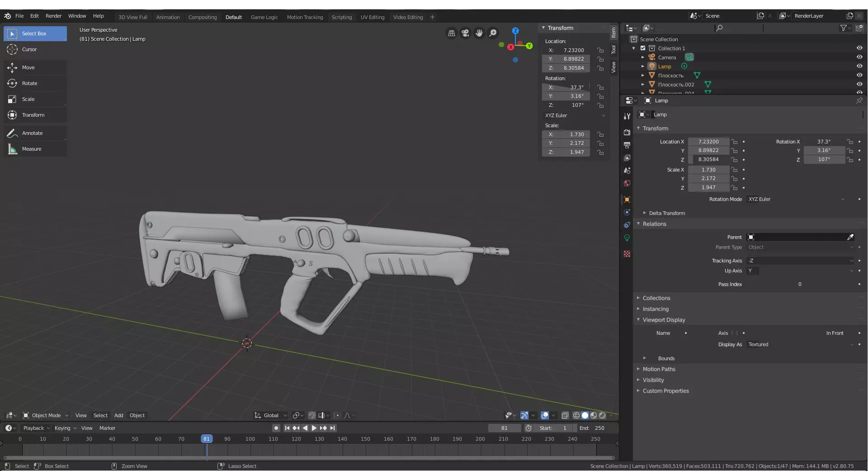868x471 pixels.
Task: Activate the Move tool
Action: pyautogui.click(x=35, y=67)
